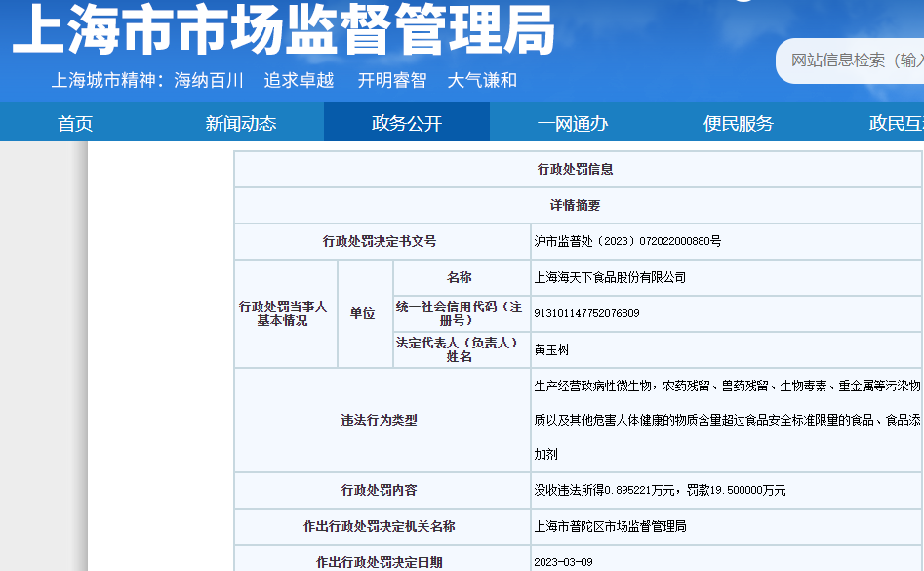This screenshot has height=571, width=924.
Task: Click authority name 上海市普陀区市场监督管理局
Action: [x=610, y=526]
